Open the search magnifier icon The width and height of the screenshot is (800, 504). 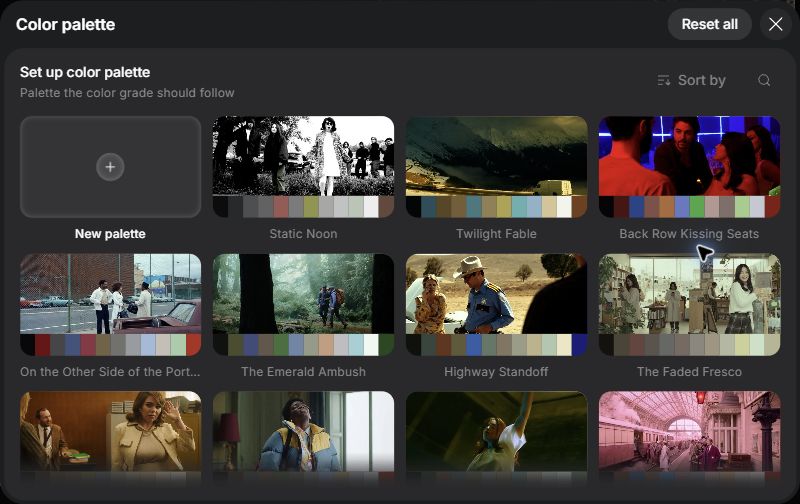[x=764, y=80]
